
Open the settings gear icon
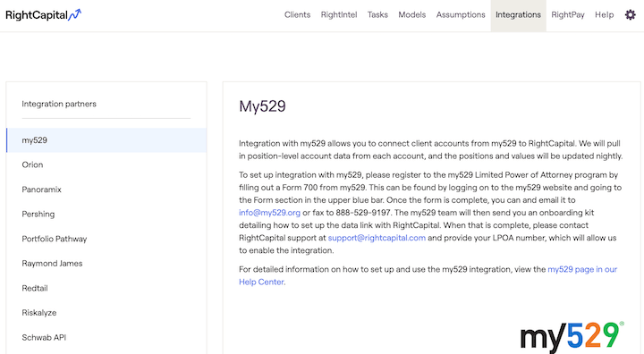click(630, 15)
